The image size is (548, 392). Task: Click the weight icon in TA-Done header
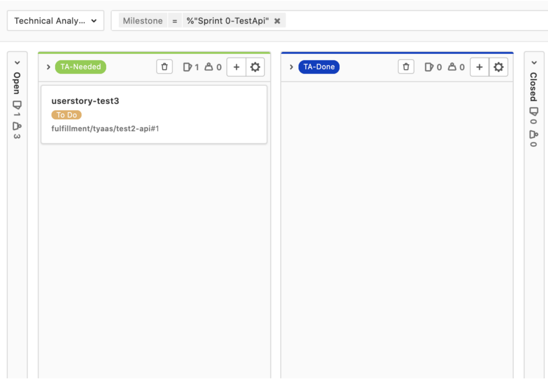click(x=452, y=67)
